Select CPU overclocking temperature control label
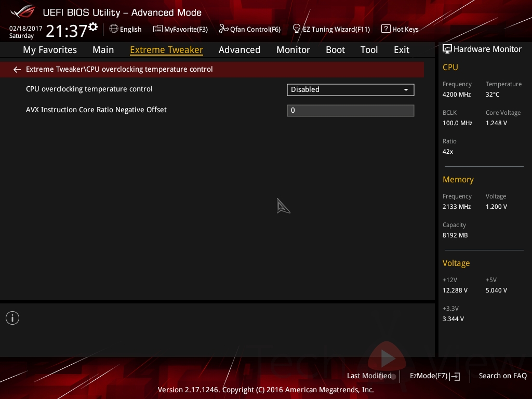532x399 pixels. coord(89,89)
